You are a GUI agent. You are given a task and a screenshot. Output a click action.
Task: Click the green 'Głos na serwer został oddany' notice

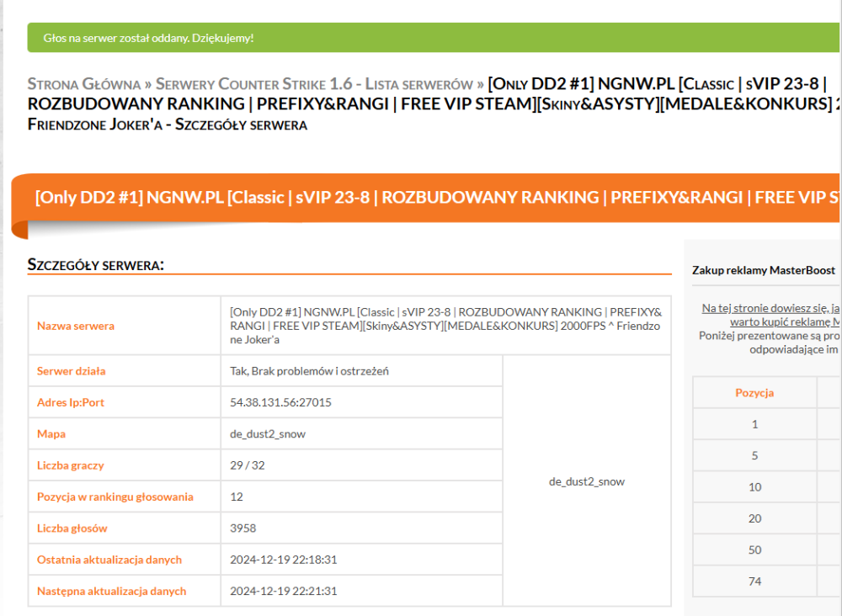tap(433, 38)
